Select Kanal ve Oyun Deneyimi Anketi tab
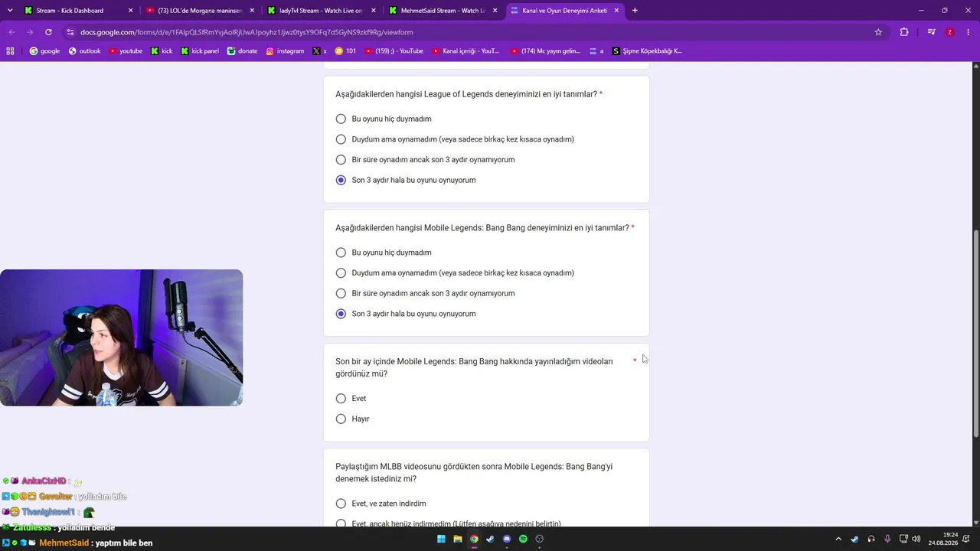 click(x=564, y=11)
